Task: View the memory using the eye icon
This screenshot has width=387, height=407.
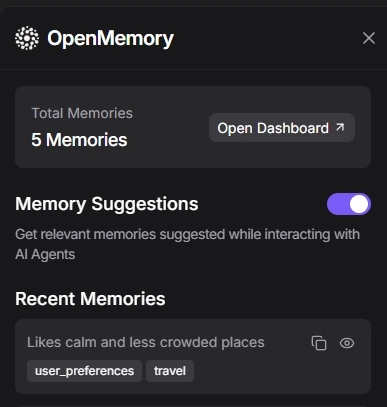Action: [x=347, y=343]
